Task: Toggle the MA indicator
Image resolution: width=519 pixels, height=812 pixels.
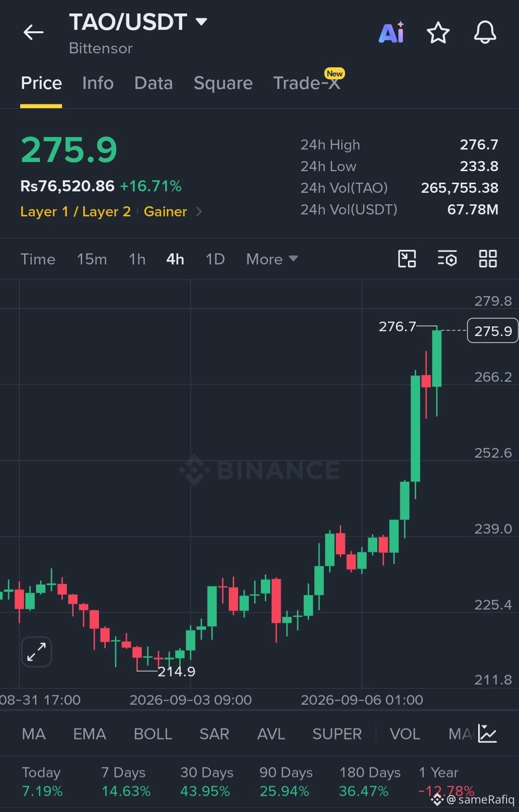Action: point(34,734)
